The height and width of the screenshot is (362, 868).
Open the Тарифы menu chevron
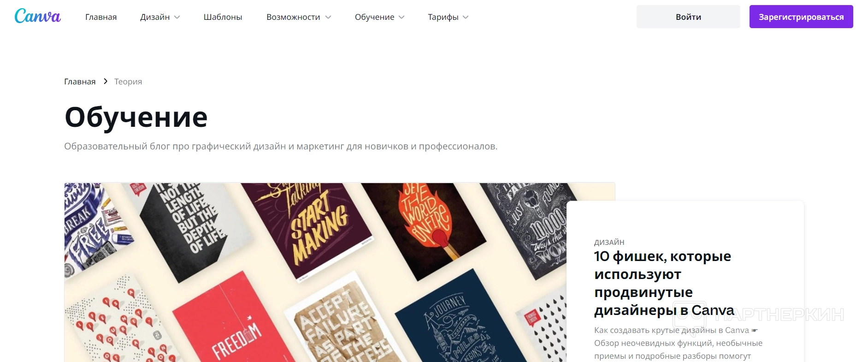(x=466, y=17)
